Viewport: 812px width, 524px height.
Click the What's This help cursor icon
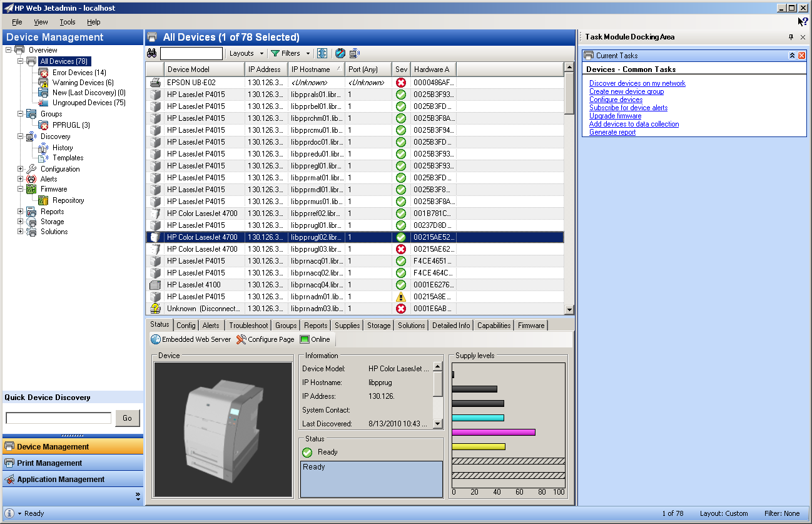[803, 22]
